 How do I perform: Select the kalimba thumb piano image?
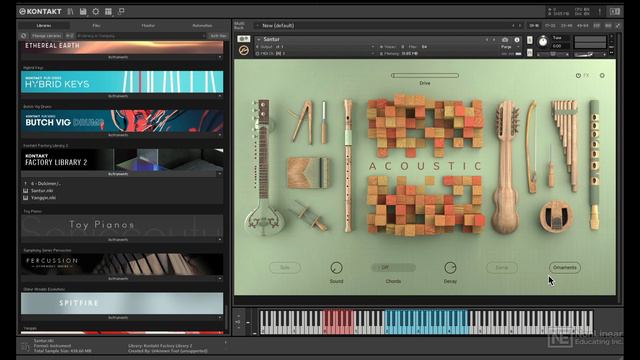[x=308, y=172]
